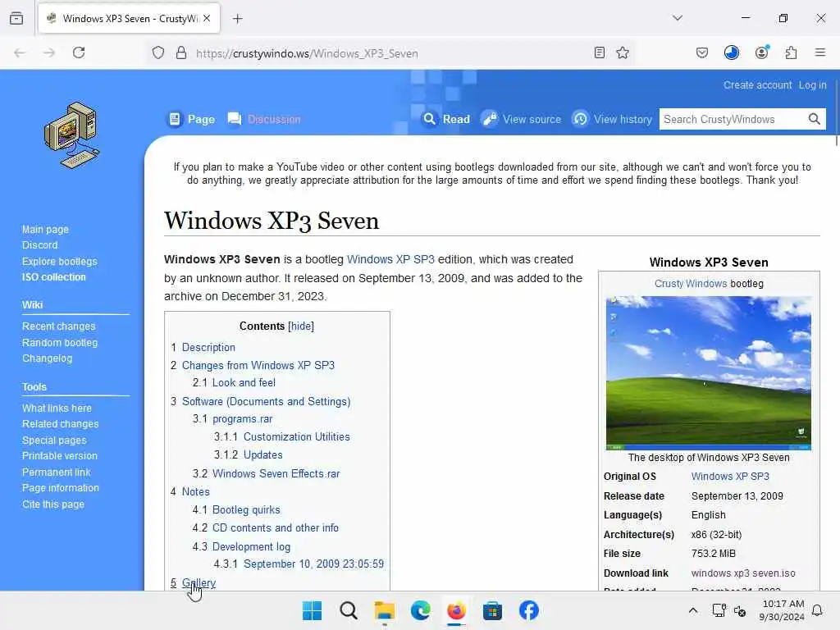
Task: Click the Search CrustyWindows input field
Action: 732,119
